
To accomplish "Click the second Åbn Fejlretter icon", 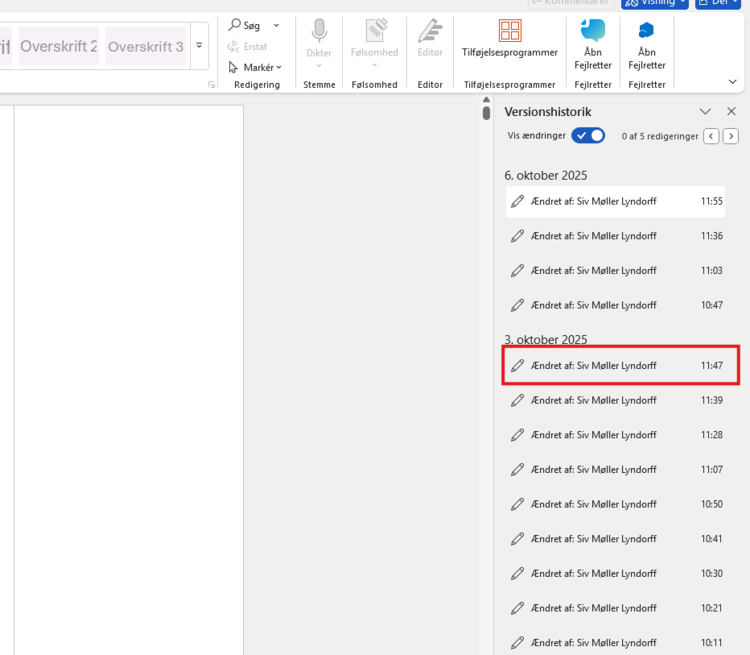I will click(646, 30).
